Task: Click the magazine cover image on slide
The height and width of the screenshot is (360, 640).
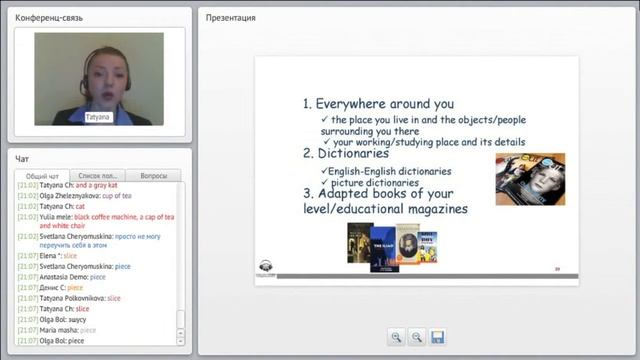Action: pyautogui.click(x=530, y=179)
